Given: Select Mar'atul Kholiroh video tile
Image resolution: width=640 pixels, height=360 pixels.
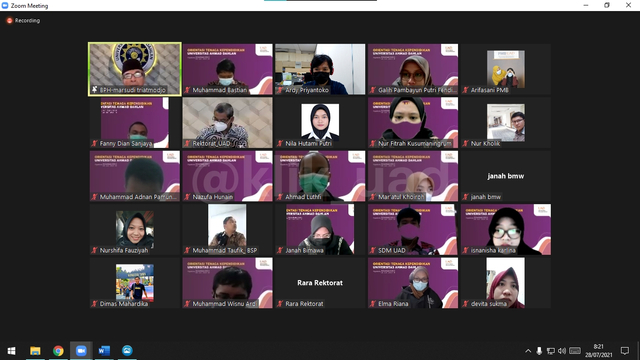Looking at the screenshot, I should (x=413, y=176).
